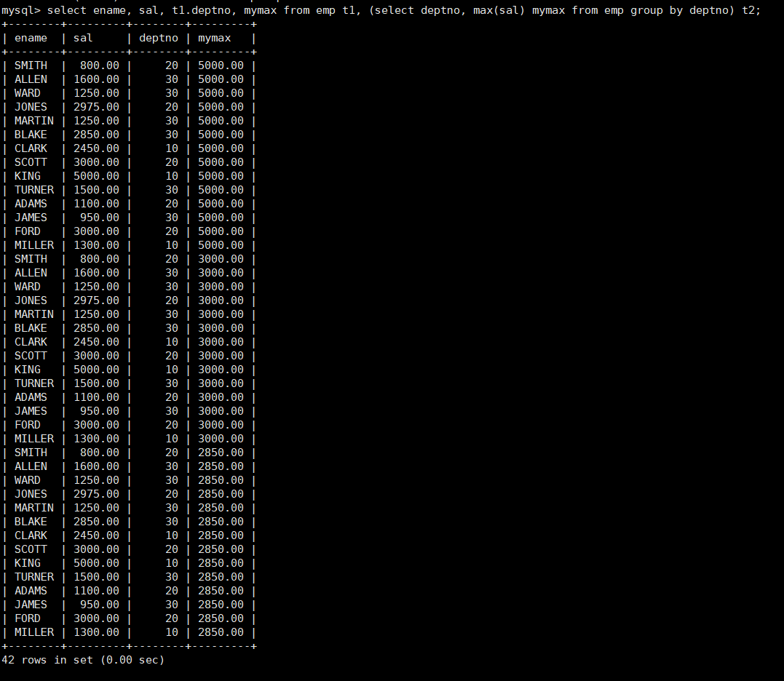Click sal 2975.00 in JONES's 3000.00 mymax row
This screenshot has height=681, width=784.
click(97, 300)
